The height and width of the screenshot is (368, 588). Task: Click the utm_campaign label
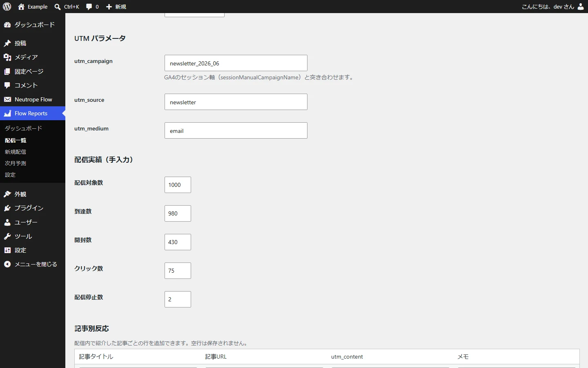(94, 61)
